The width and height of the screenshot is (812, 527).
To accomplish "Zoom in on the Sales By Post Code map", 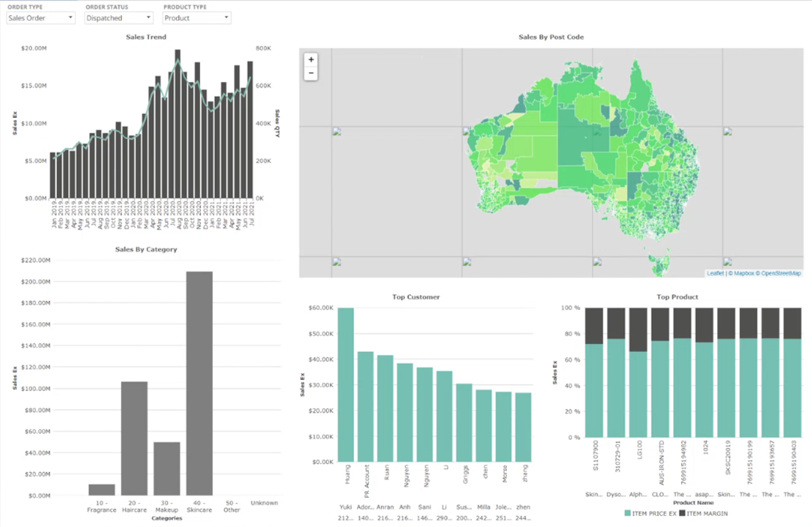I will (x=311, y=60).
